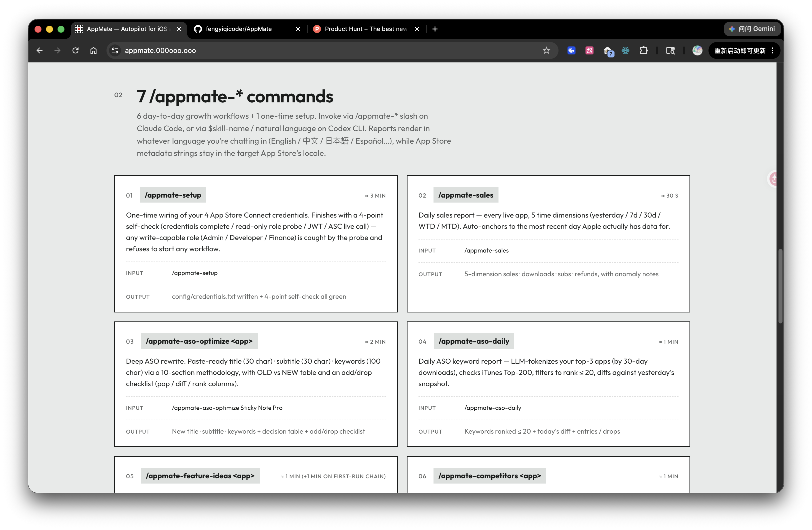Click the '≈ 3 MIN' duration label
This screenshot has width=812, height=530.
[x=375, y=196]
